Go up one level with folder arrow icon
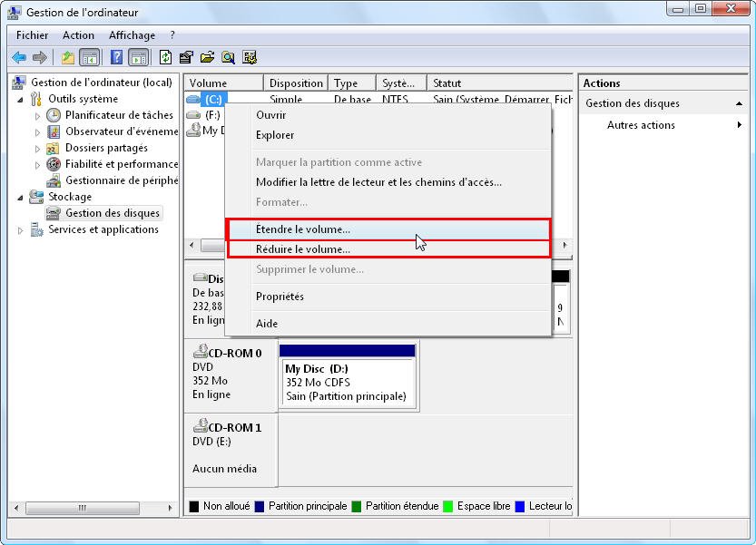The width and height of the screenshot is (756, 545). [67, 58]
